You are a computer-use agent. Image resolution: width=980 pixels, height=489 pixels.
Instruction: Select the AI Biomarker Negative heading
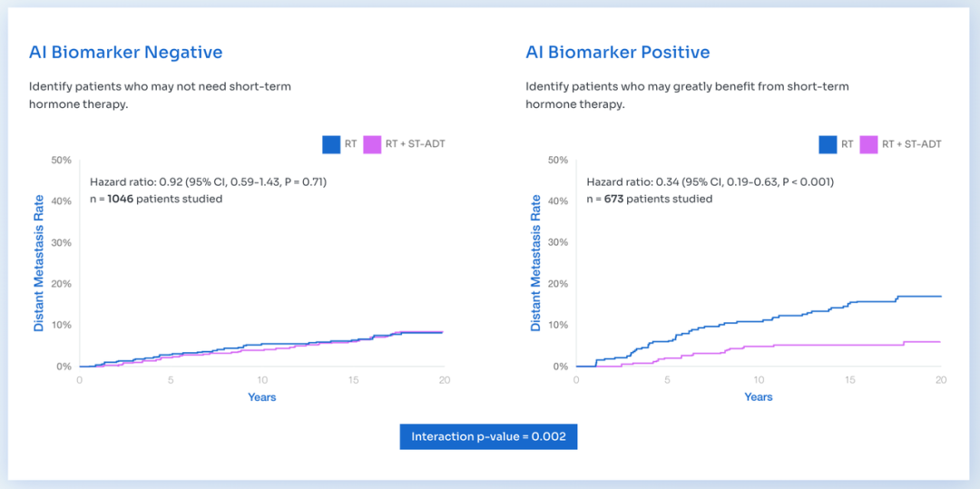pyautogui.click(x=125, y=52)
